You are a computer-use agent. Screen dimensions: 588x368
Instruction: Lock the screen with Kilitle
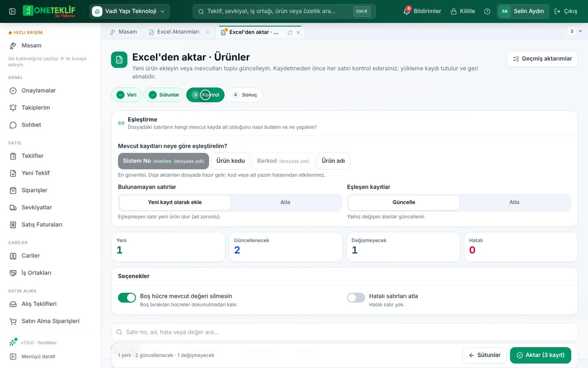tap(463, 11)
